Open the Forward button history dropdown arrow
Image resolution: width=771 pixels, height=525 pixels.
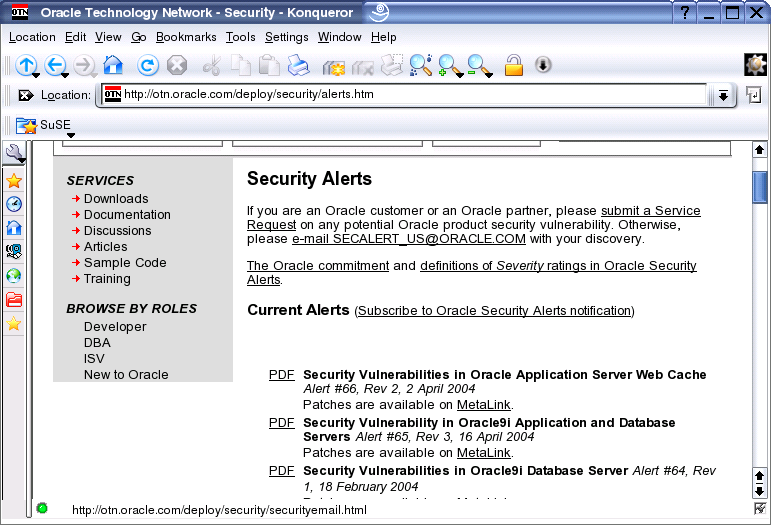pos(94,76)
